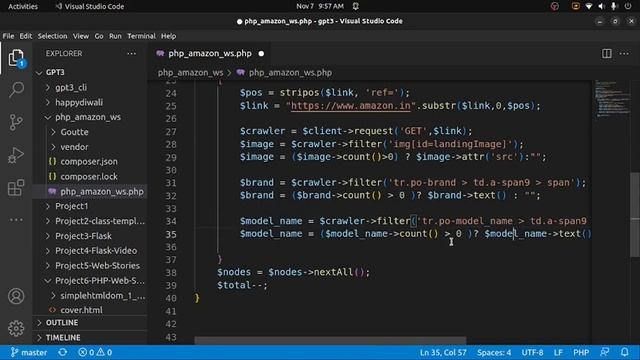
Task: Click UTF-8 encoding in status bar
Action: click(532, 352)
